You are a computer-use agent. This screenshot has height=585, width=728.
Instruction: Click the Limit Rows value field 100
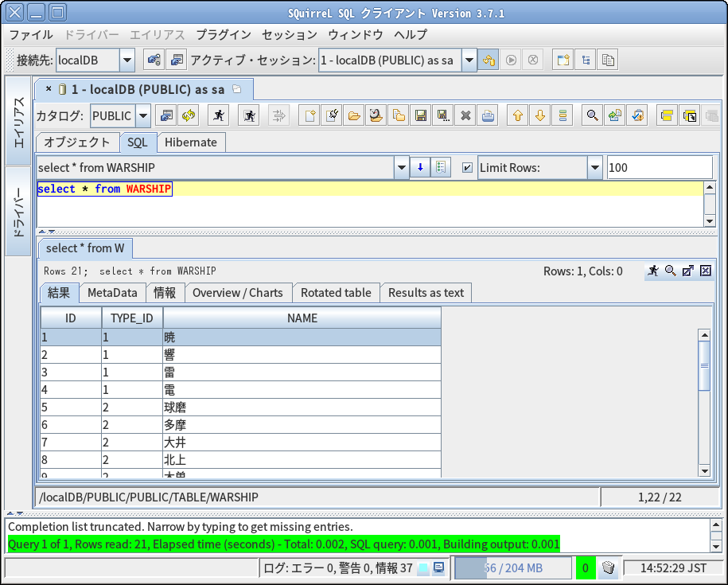pos(660,168)
